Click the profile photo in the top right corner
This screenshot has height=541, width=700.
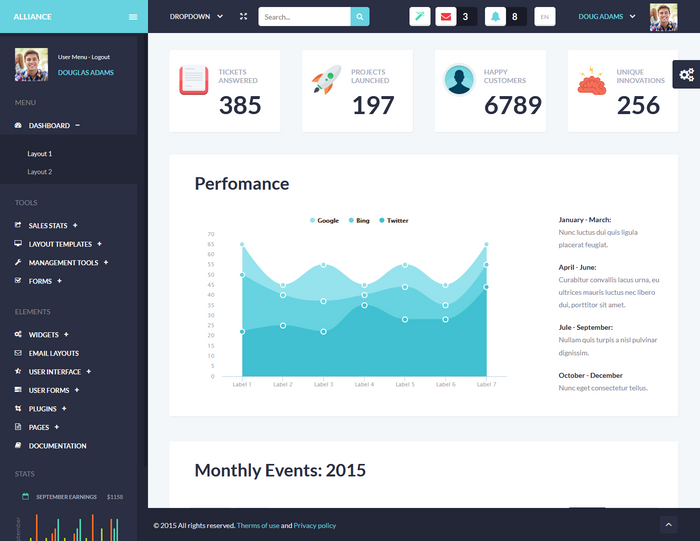[x=663, y=17]
